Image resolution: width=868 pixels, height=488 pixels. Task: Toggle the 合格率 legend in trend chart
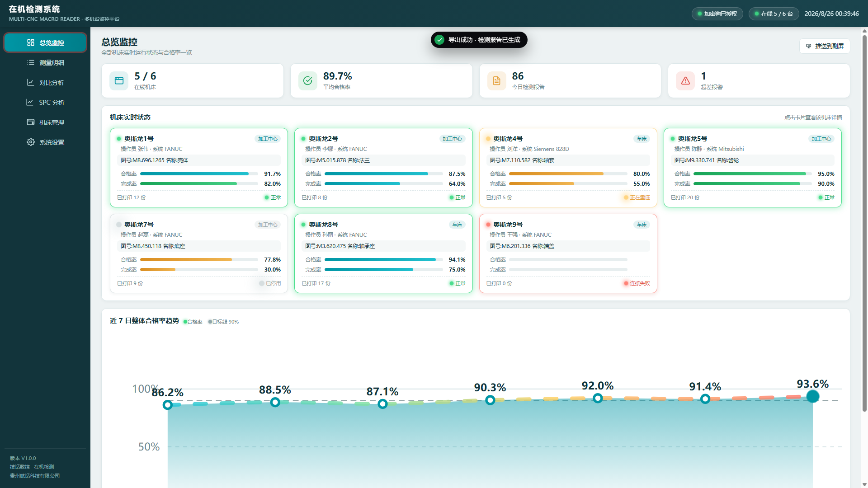tap(193, 322)
